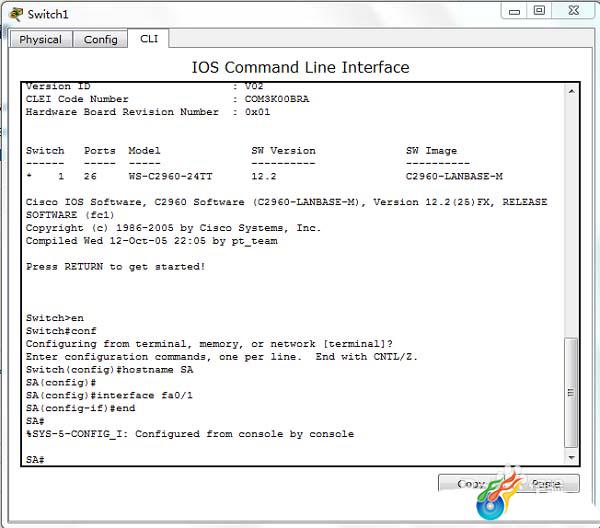The width and height of the screenshot is (600, 528).
Task: Close the Switch1 window
Action: tap(574, 11)
